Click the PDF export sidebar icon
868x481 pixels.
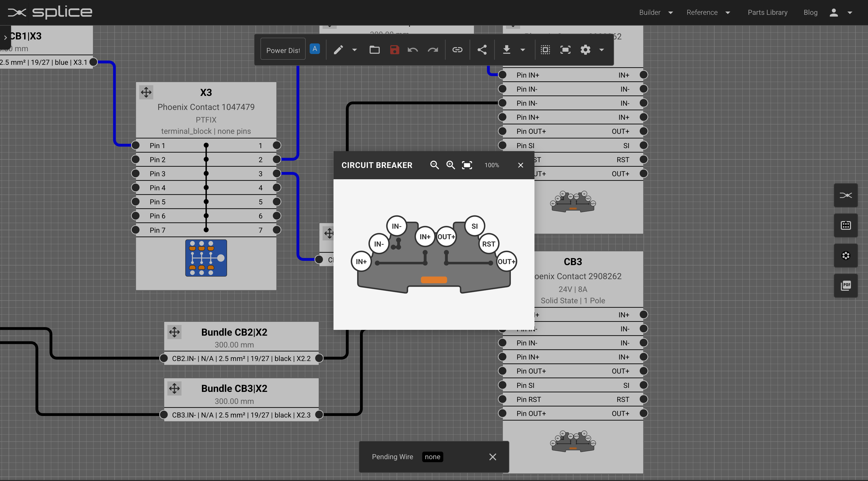[x=845, y=286]
